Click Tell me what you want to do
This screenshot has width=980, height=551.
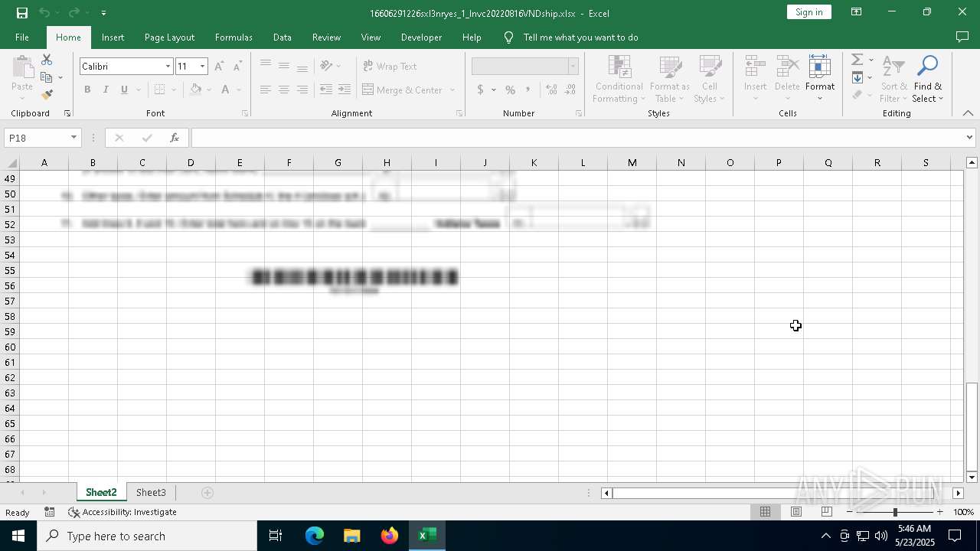[580, 37]
